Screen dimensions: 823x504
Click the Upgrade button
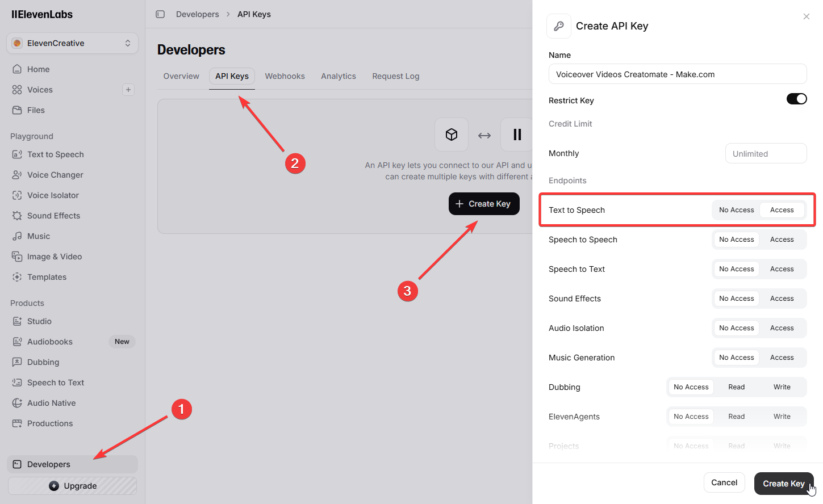[72, 486]
